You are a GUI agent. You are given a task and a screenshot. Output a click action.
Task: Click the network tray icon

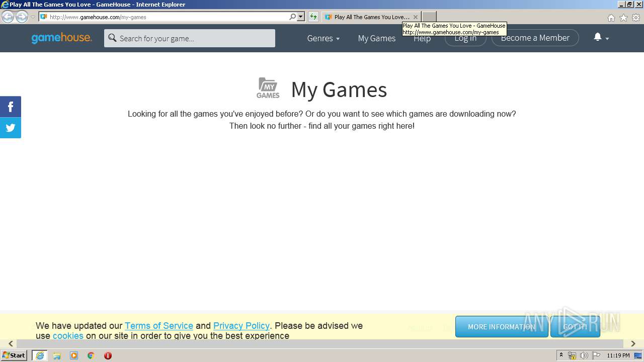[x=572, y=355]
